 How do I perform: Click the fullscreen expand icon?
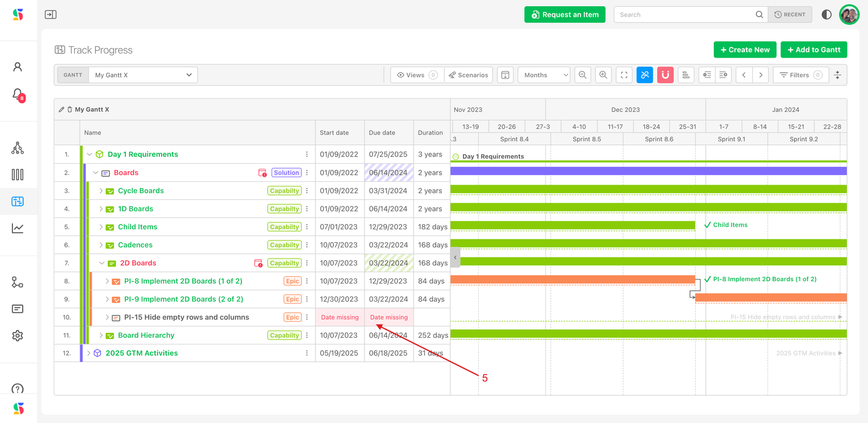coord(624,75)
